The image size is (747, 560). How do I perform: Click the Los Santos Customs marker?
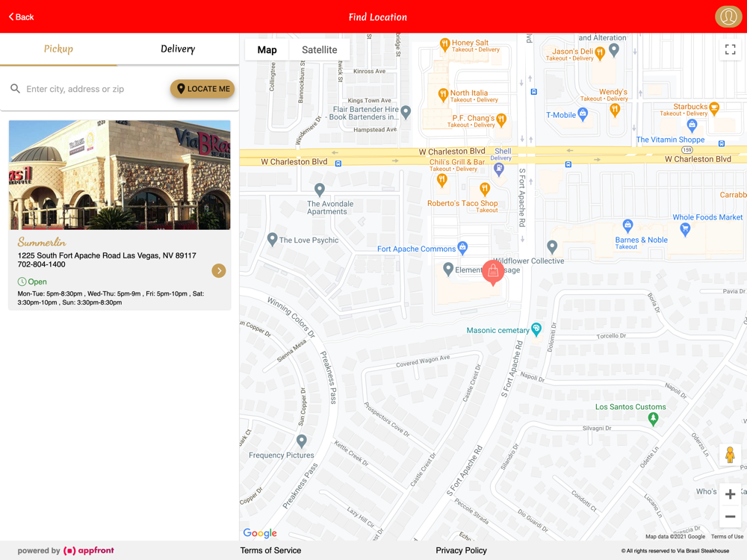(x=653, y=419)
